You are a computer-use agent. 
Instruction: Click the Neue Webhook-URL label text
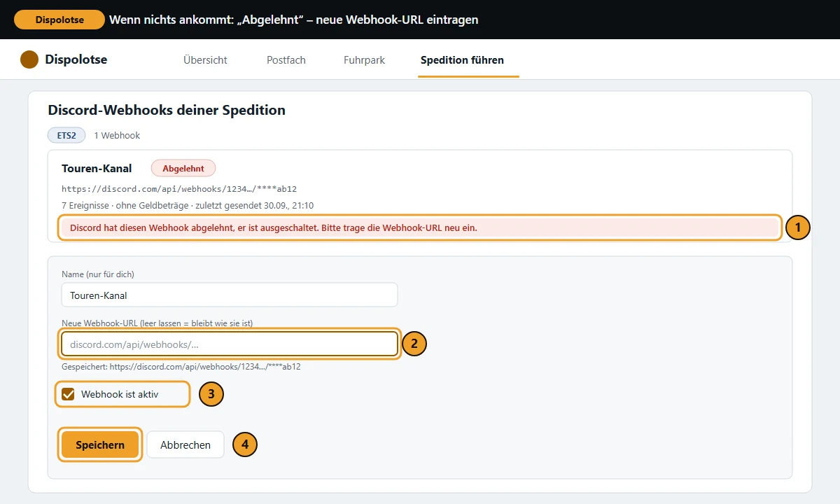157,323
